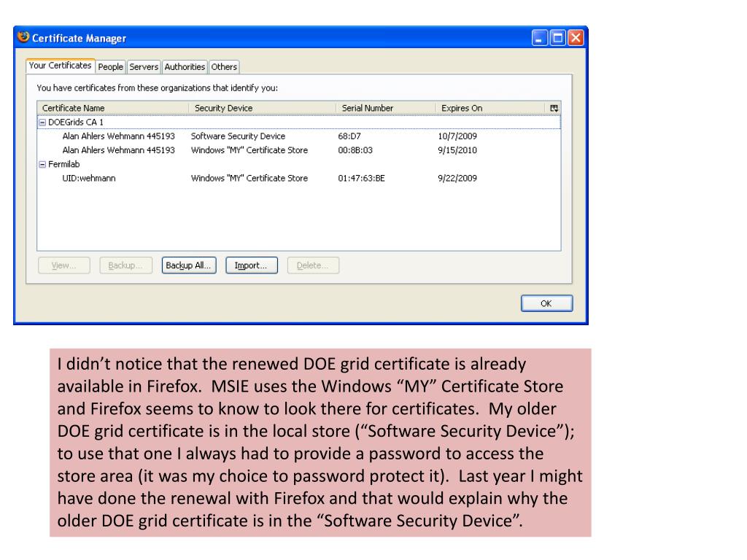
Task: Open the column picker icon in the table header
Action: click(554, 108)
